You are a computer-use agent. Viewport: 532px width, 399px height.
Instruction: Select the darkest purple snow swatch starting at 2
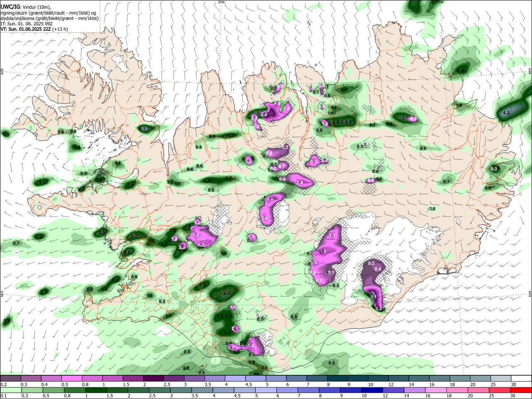coord(153,379)
